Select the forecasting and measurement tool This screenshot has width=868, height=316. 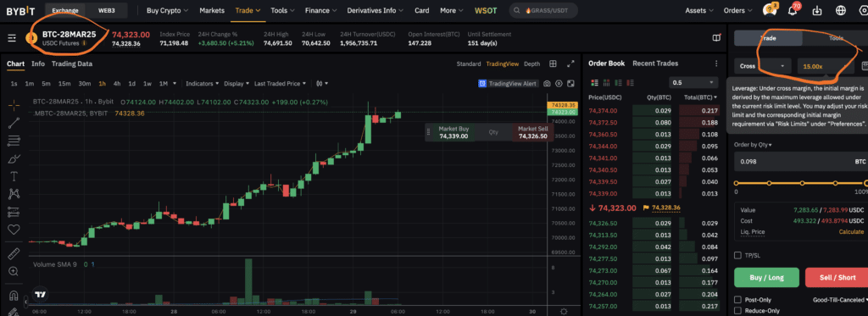[x=14, y=212]
